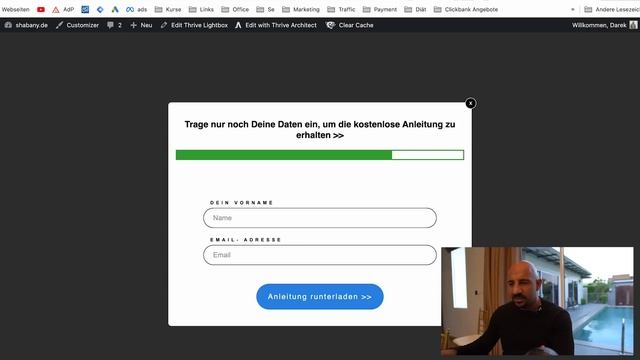Screen dimensions: 640x360
Task: Open the AdP bookmark
Action: [x=63, y=9]
